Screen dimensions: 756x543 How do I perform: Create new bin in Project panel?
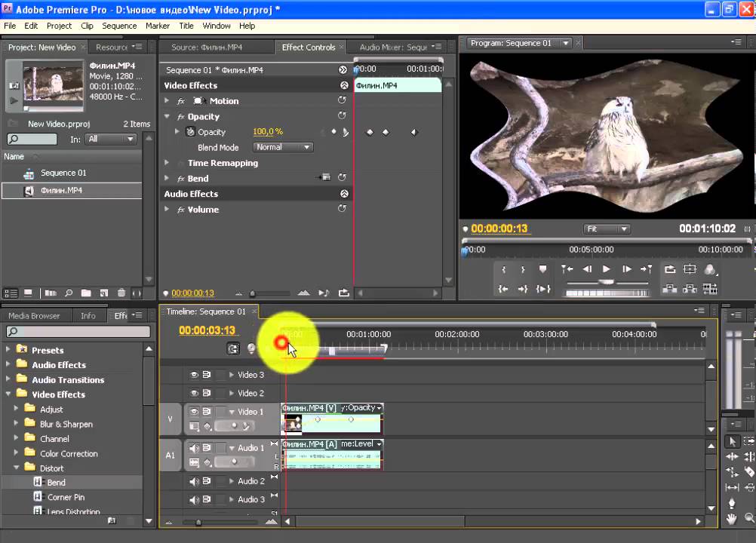click(x=86, y=293)
